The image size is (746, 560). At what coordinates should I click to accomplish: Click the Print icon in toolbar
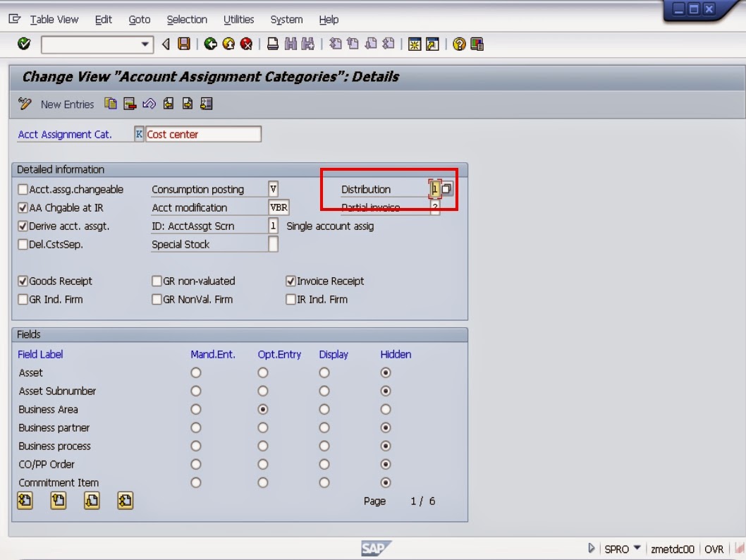(x=273, y=44)
